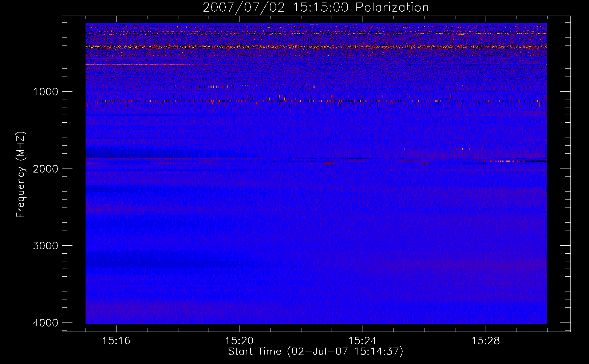Select the 15:16 time tick label
The image size is (589, 364).
(x=116, y=341)
